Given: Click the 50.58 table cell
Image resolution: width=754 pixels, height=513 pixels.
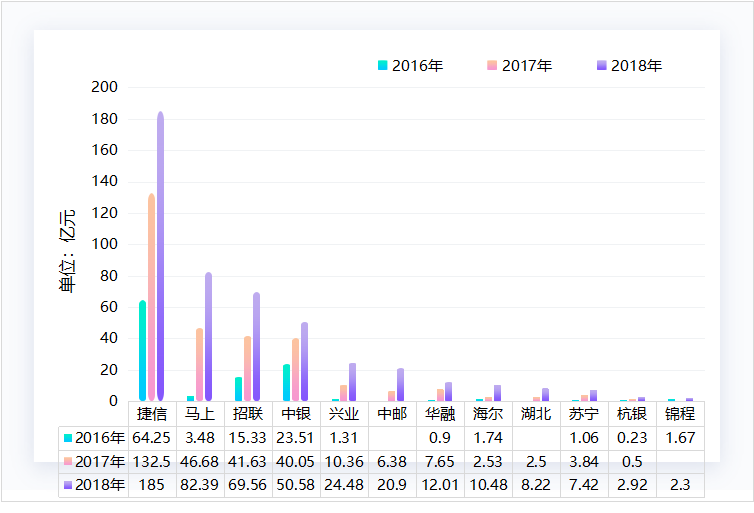Looking at the screenshot, I should point(296,485).
